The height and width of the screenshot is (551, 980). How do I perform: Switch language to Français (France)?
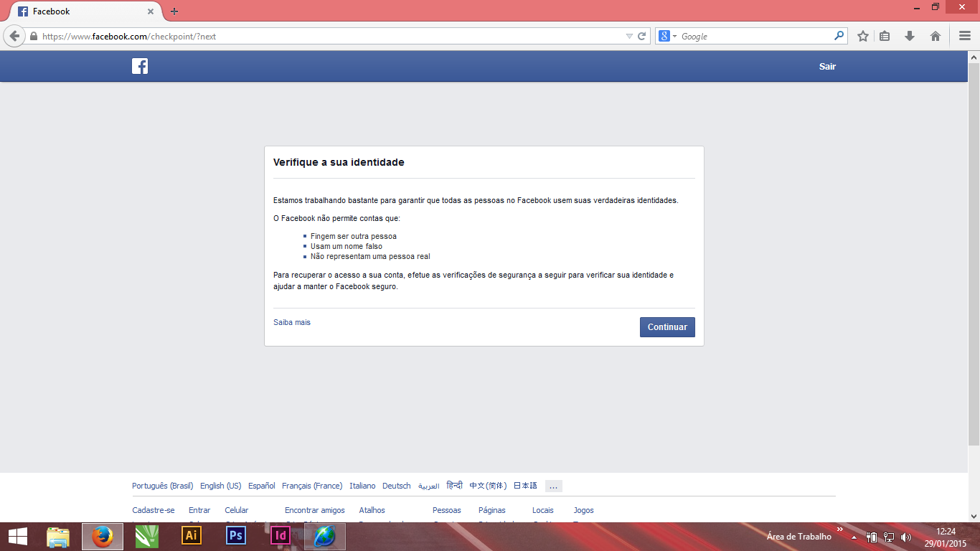[x=312, y=486]
